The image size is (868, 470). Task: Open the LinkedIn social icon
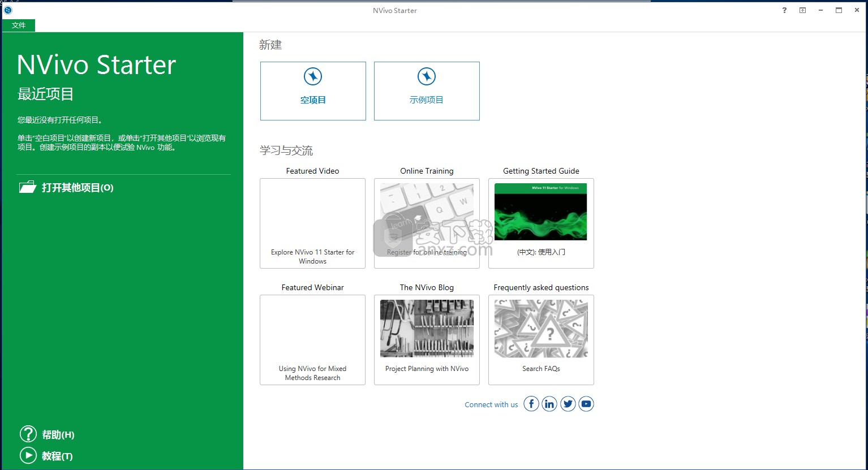click(x=549, y=404)
